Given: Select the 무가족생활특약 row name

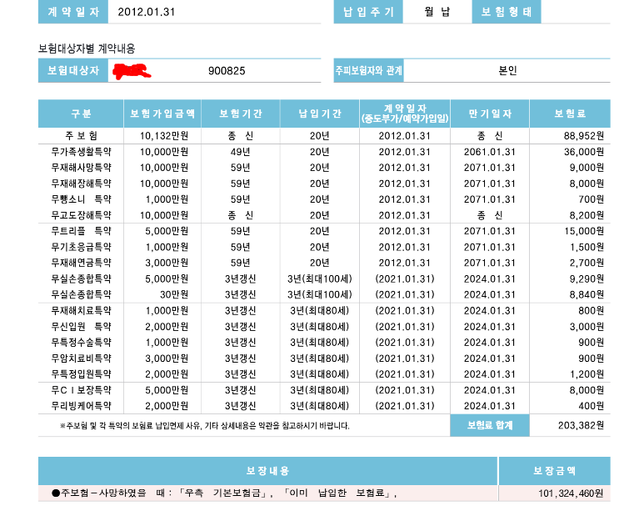Looking at the screenshot, I should [x=81, y=151].
